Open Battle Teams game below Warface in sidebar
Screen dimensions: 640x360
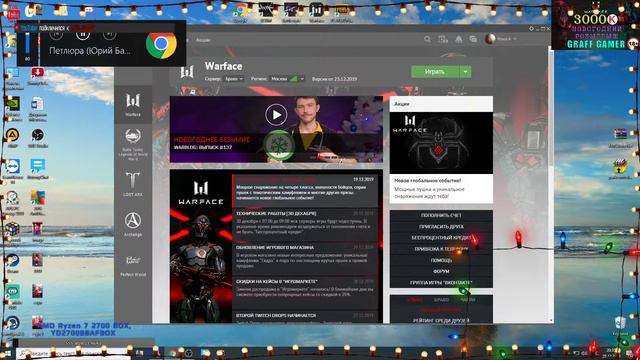pyautogui.click(x=133, y=144)
